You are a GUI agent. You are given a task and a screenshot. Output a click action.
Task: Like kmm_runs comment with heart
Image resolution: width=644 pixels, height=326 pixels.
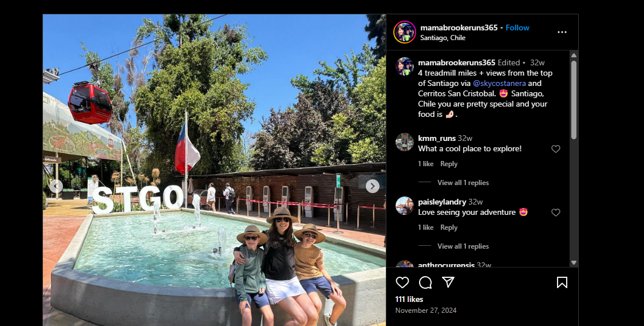point(555,149)
